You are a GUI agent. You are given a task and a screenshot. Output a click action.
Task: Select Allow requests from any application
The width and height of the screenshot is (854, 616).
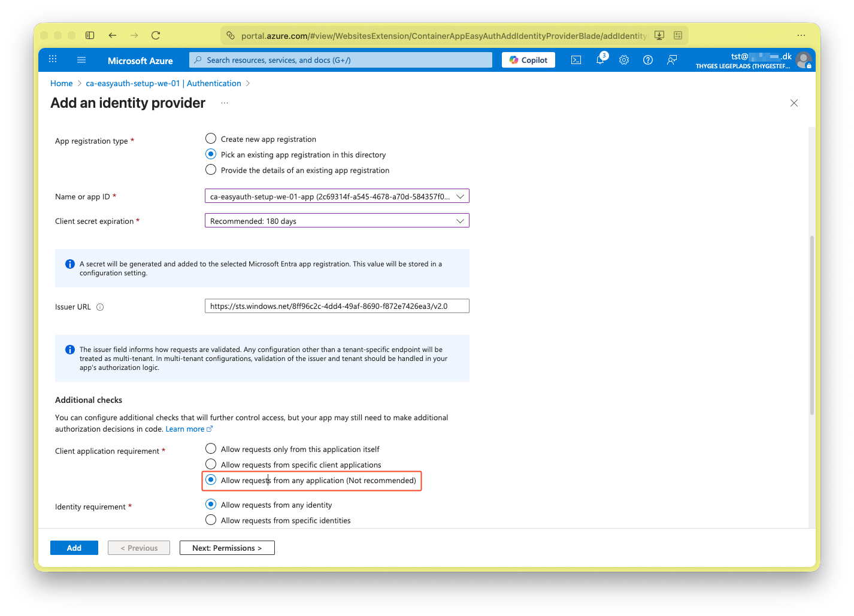point(211,480)
